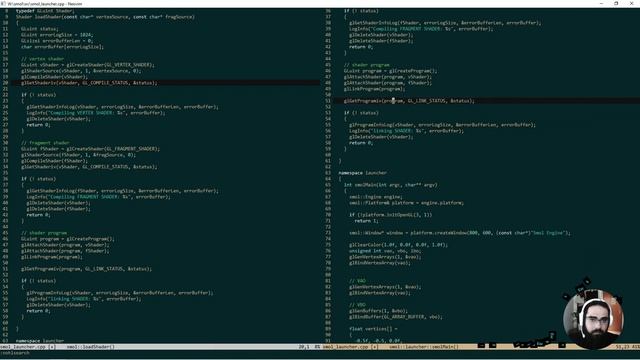Minimize the Neovim window
The height and width of the screenshot is (360, 640).
point(601,3)
